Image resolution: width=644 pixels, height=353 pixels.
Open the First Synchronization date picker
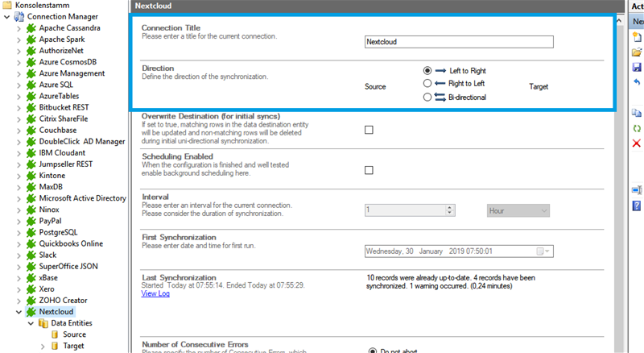(544, 251)
